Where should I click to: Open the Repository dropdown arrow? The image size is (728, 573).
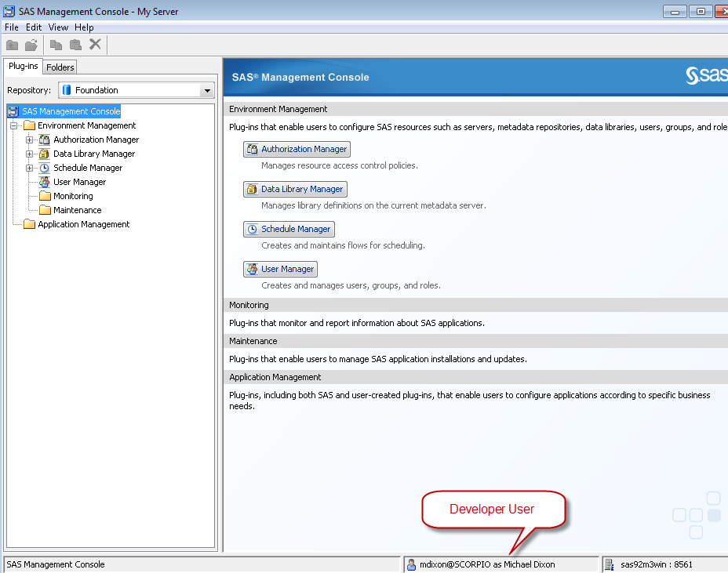tap(208, 90)
